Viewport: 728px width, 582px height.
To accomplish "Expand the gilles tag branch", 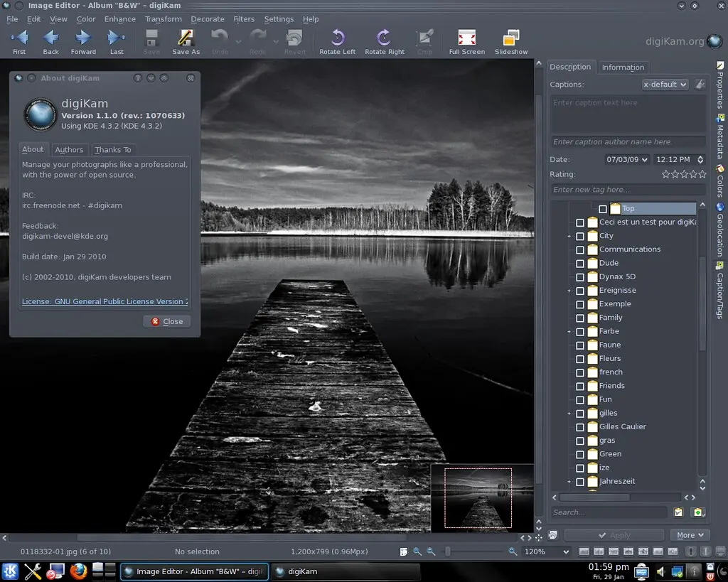I will click(569, 413).
